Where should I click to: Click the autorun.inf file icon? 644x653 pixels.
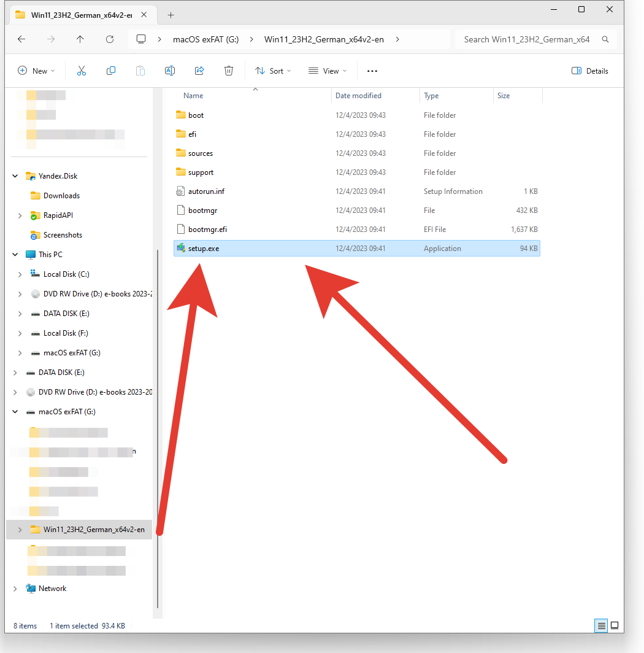181,191
